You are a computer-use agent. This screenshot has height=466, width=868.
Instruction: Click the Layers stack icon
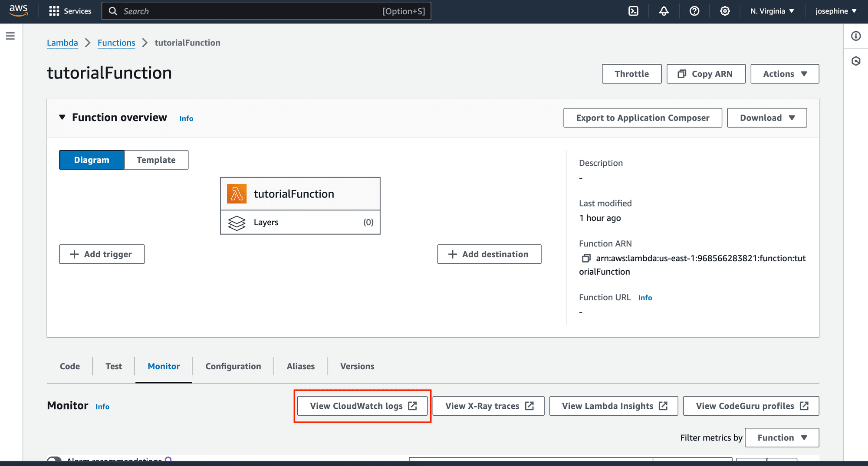click(237, 223)
